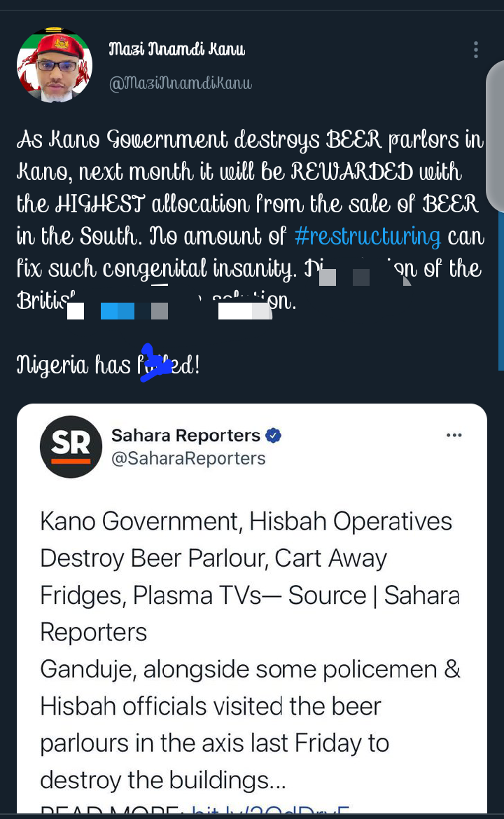Open the @SaharaReporters handle

click(188, 459)
